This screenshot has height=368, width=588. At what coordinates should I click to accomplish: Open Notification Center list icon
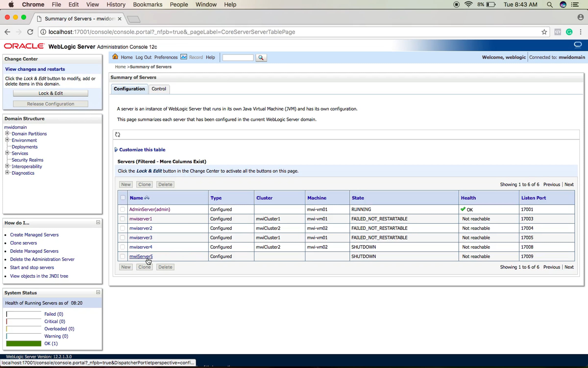tap(575, 5)
